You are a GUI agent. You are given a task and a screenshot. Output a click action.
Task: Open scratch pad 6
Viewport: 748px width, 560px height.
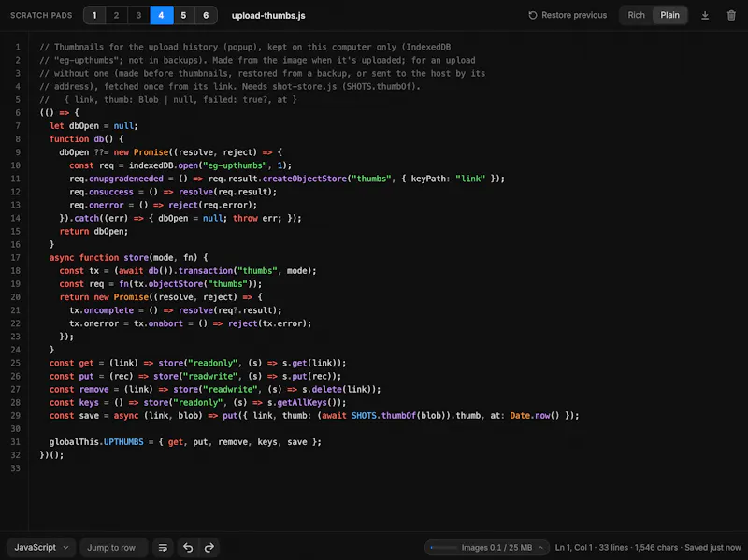click(x=206, y=15)
